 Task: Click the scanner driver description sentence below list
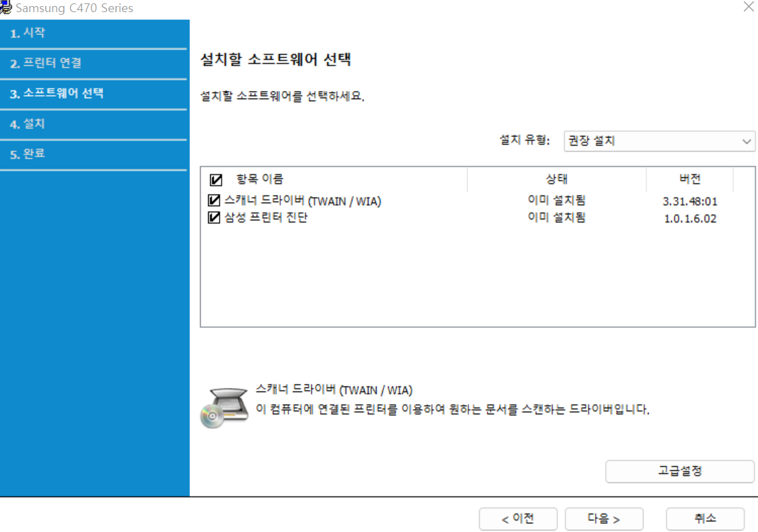click(x=453, y=409)
